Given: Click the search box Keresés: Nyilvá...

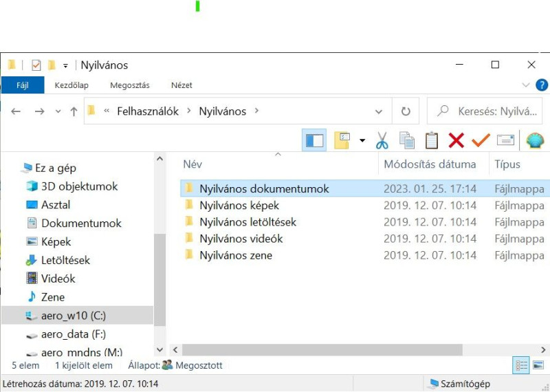Looking at the screenshot, I should point(485,111).
